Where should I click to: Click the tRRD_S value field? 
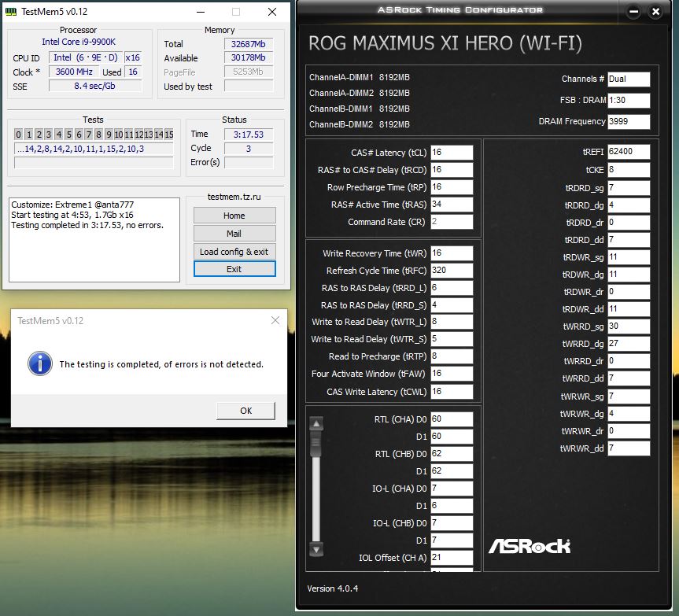coord(452,305)
